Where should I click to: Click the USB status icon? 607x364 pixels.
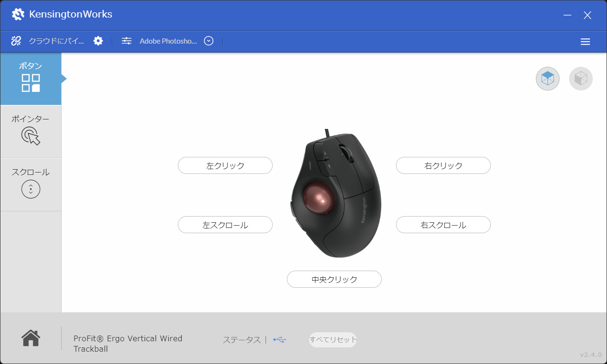(280, 340)
